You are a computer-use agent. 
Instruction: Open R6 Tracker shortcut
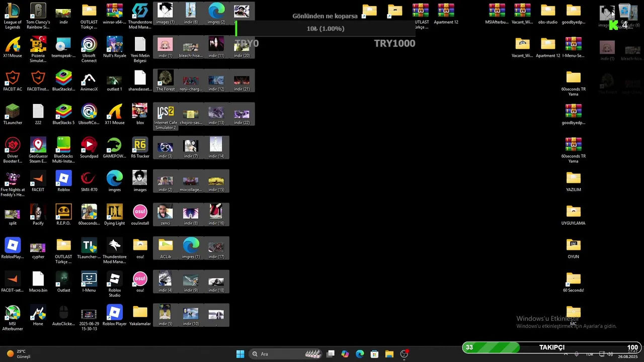click(x=140, y=148)
